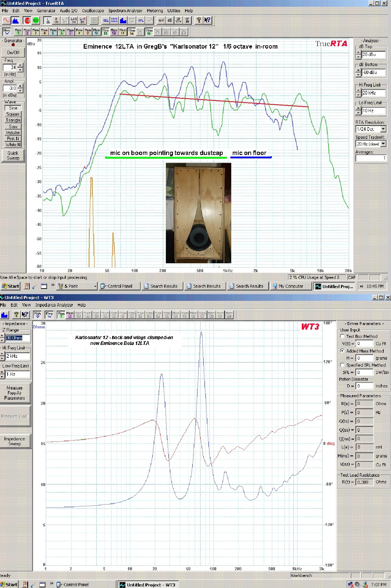
Task: Toggle the Peak Hold icon
Action: point(114,20)
